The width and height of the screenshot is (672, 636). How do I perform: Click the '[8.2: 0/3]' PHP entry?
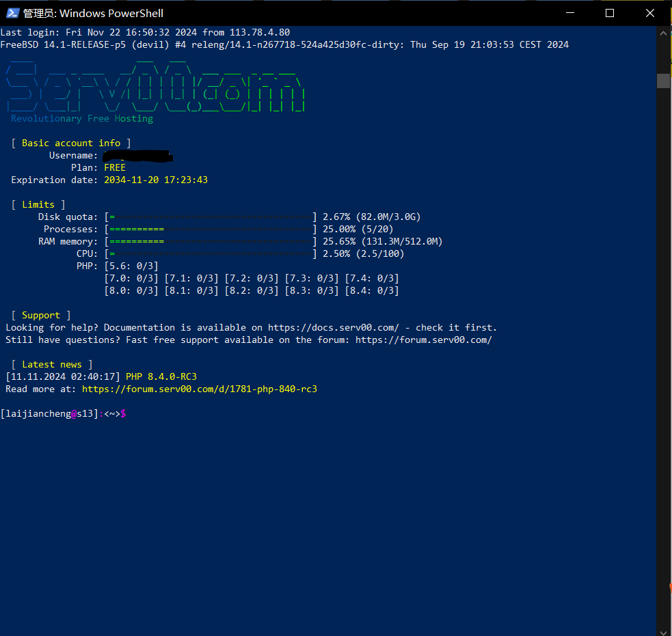[x=252, y=291]
